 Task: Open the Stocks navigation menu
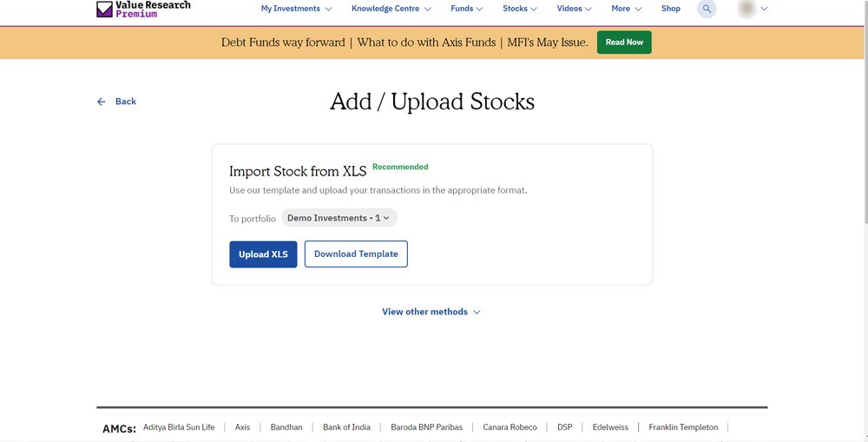pos(520,9)
